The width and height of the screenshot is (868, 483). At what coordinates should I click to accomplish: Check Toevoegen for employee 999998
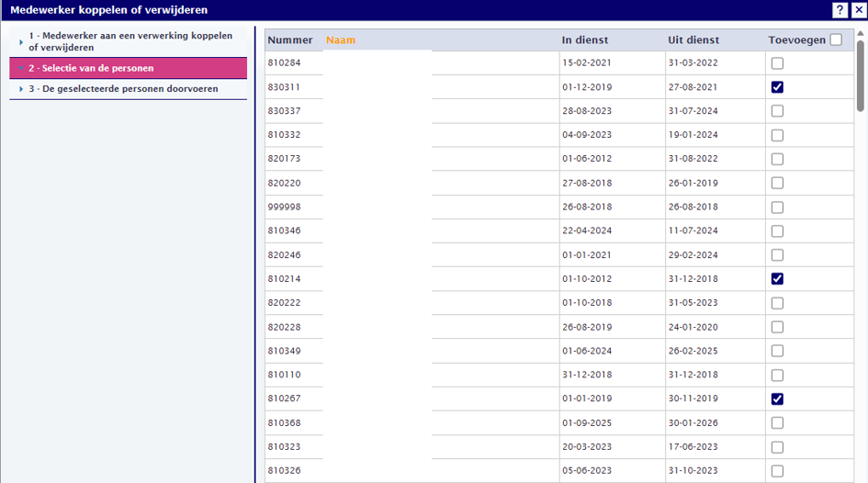click(777, 207)
